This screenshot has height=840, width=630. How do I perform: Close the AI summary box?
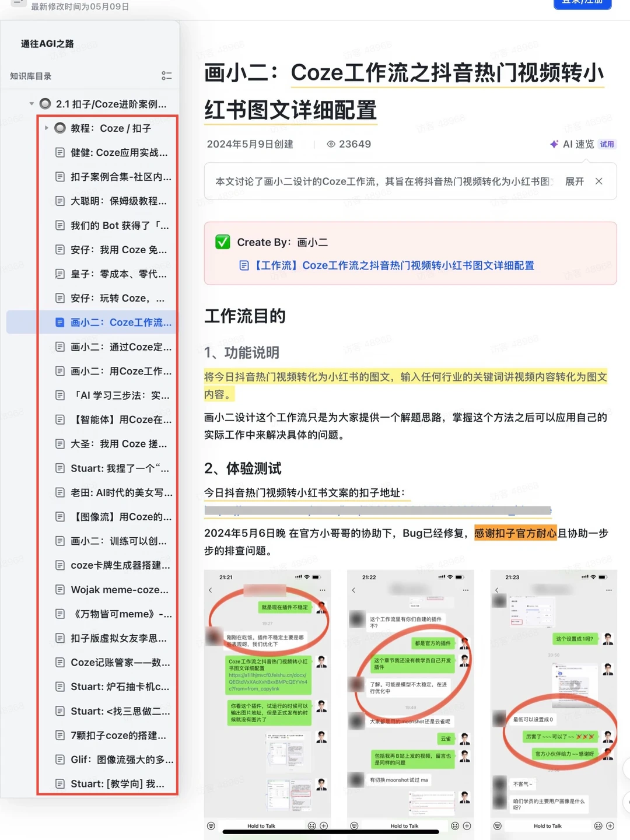tap(599, 181)
